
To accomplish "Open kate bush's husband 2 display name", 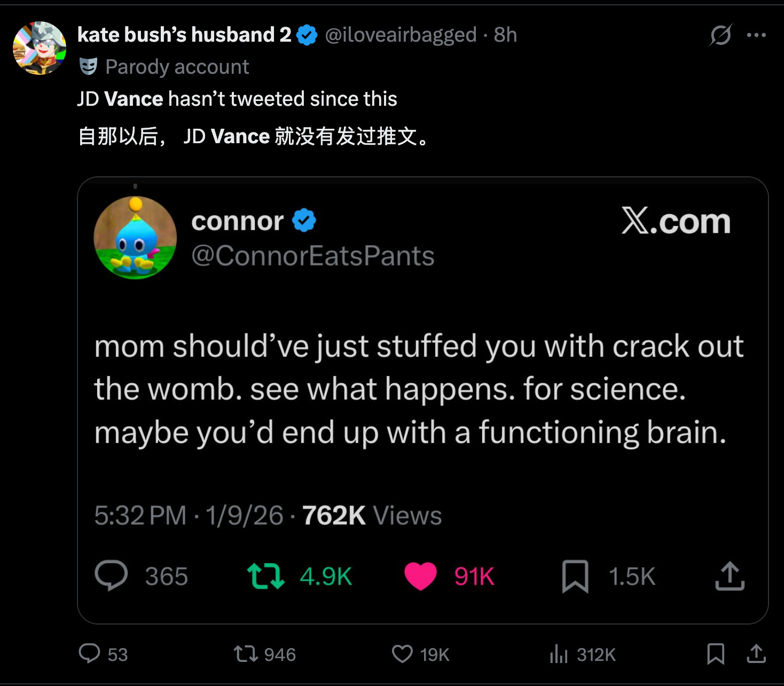I will tap(184, 35).
